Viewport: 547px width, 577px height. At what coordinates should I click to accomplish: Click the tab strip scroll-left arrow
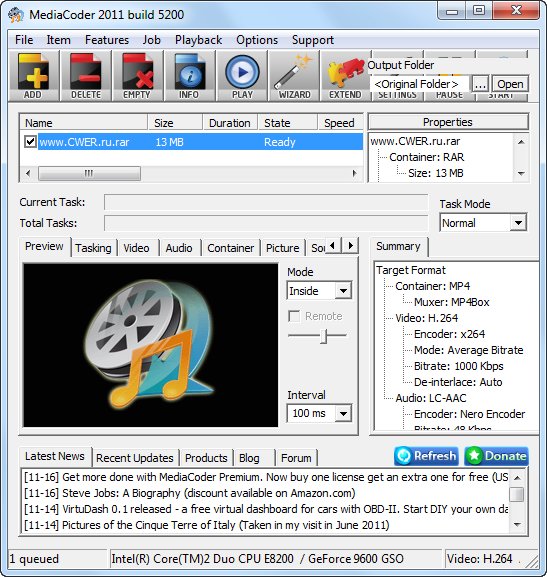333,245
